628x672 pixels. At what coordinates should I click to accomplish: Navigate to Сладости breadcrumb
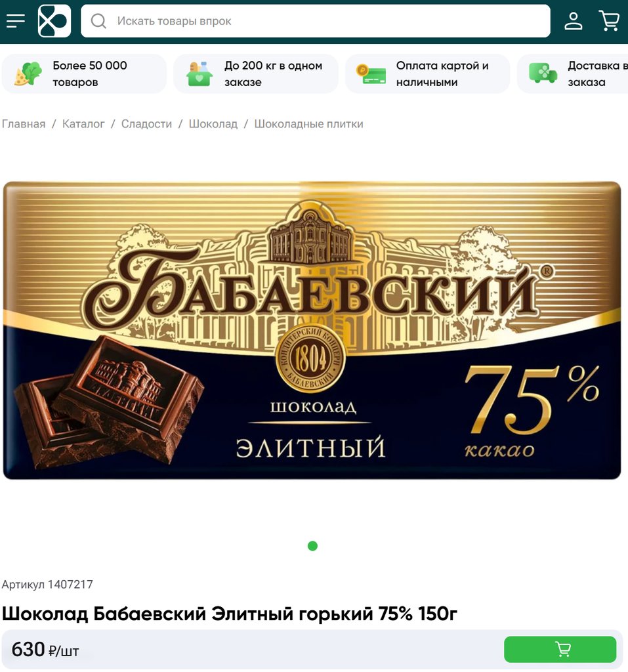coord(146,124)
